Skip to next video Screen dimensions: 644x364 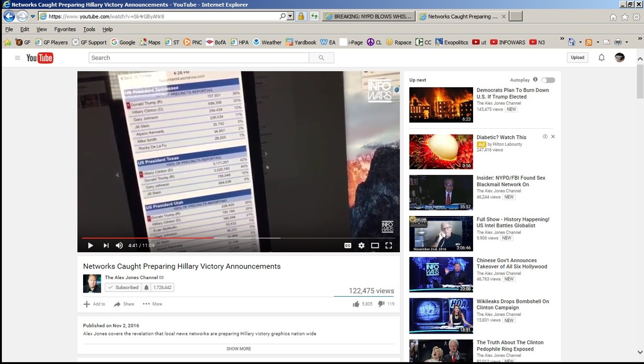coord(105,245)
